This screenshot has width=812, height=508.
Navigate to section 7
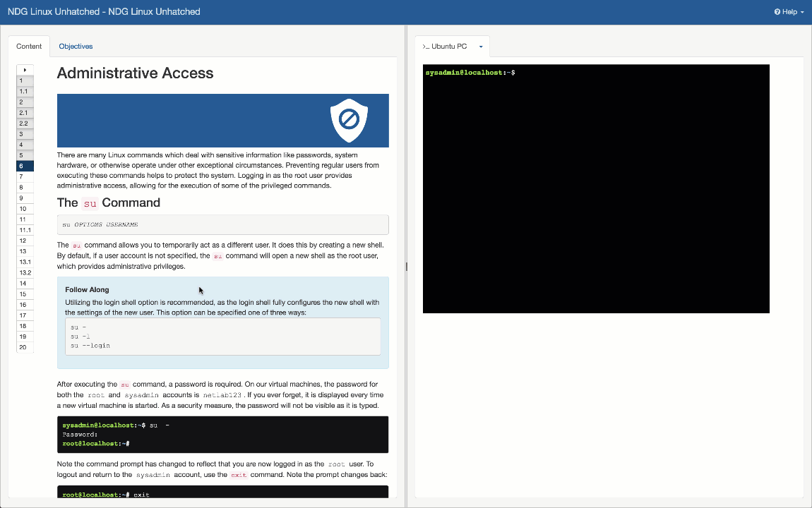25,177
